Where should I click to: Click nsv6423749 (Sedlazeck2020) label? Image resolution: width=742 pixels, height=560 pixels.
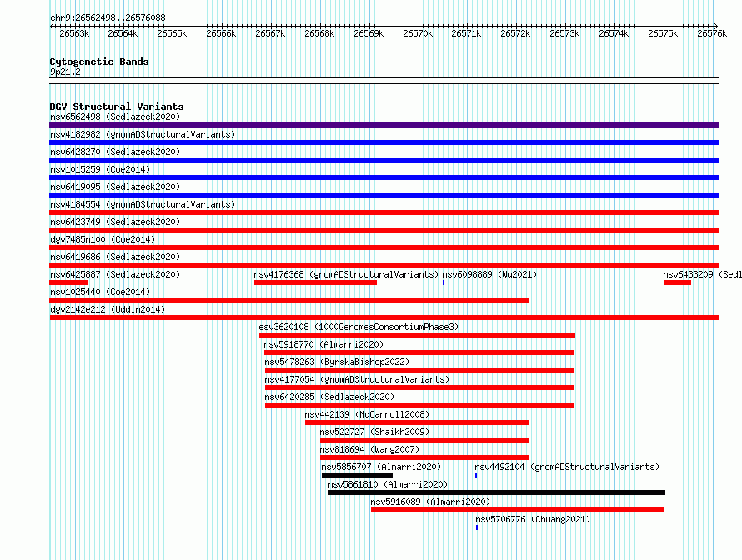tap(115, 222)
